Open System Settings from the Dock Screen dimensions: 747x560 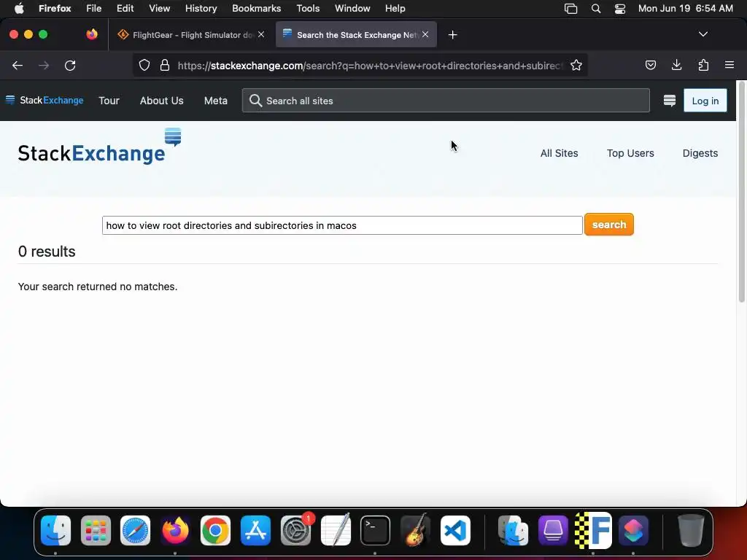pyautogui.click(x=295, y=530)
